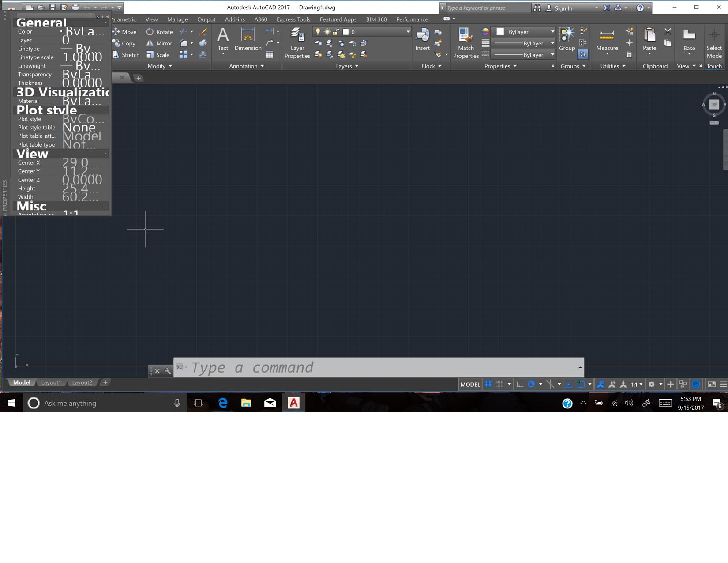Select the Copy tool in Modify panel
This screenshot has height=563, width=728.
(x=124, y=43)
